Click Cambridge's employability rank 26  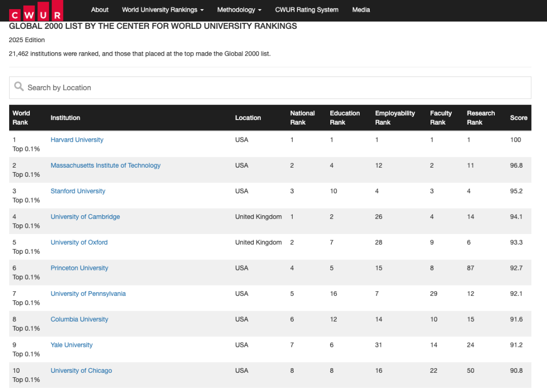coord(378,217)
